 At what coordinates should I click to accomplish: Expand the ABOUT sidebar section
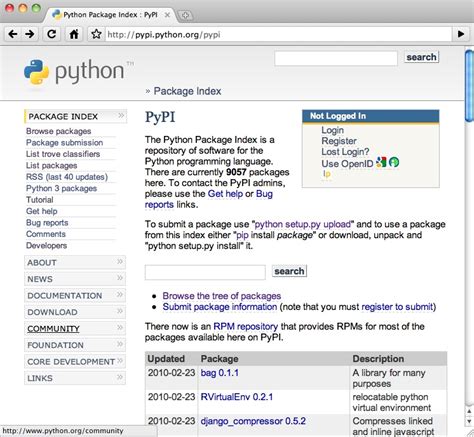click(x=75, y=262)
